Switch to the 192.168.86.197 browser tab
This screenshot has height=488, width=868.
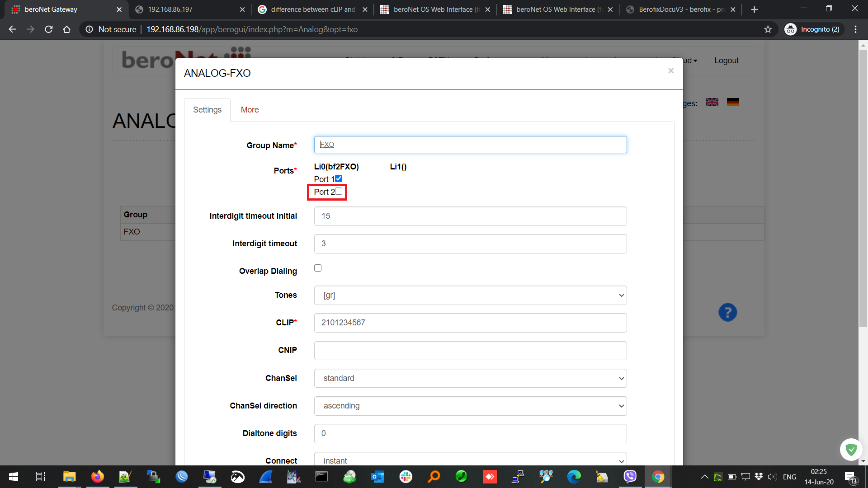190,9
